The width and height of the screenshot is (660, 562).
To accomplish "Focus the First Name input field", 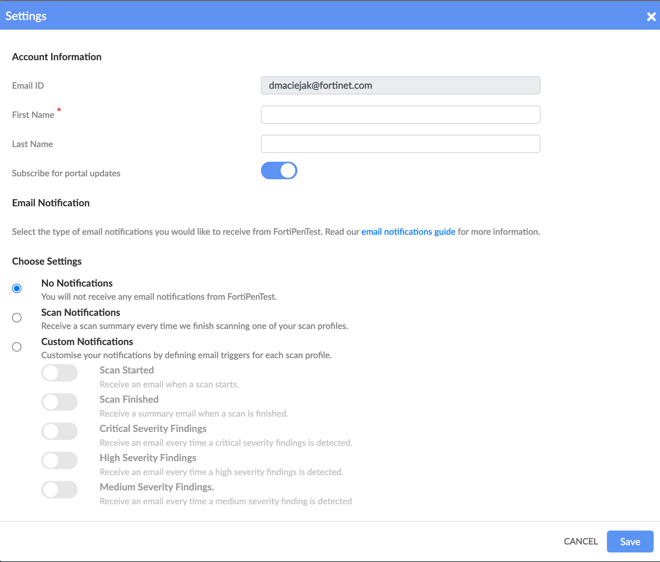I will pos(400,115).
